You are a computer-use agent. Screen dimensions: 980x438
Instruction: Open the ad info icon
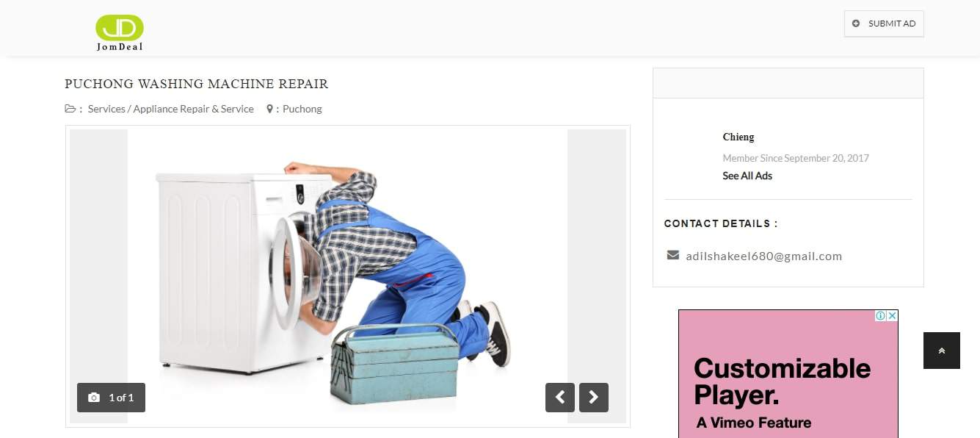[x=881, y=315]
